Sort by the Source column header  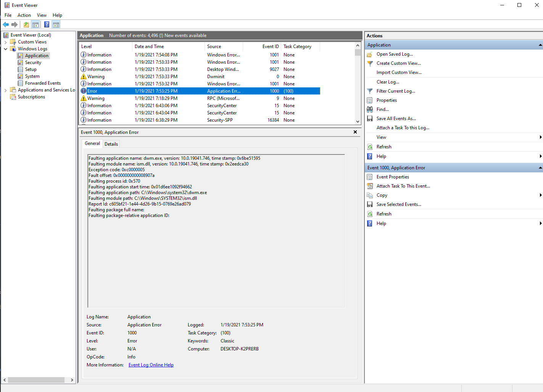pyautogui.click(x=224, y=47)
